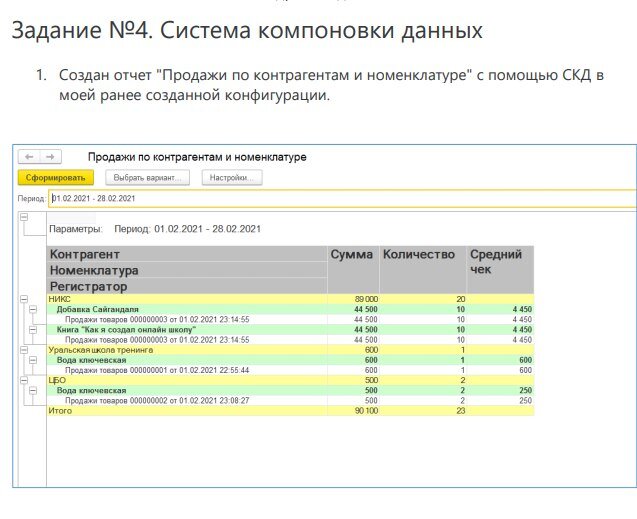Select Средний чек 4 450 in Добавка Сайгандаля row

click(x=500, y=309)
